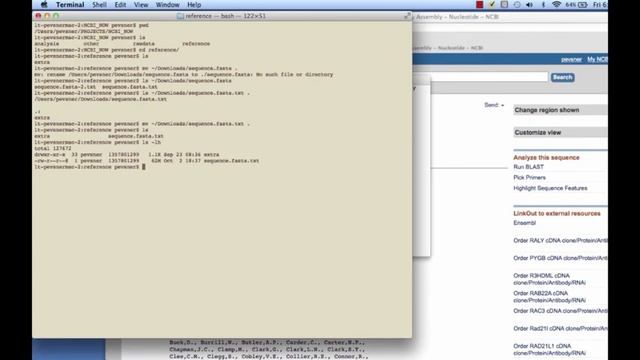Viewport: 640px width, 360px height.
Task: Click Order RAD21L1 cDNA clone link
Action: point(549,349)
